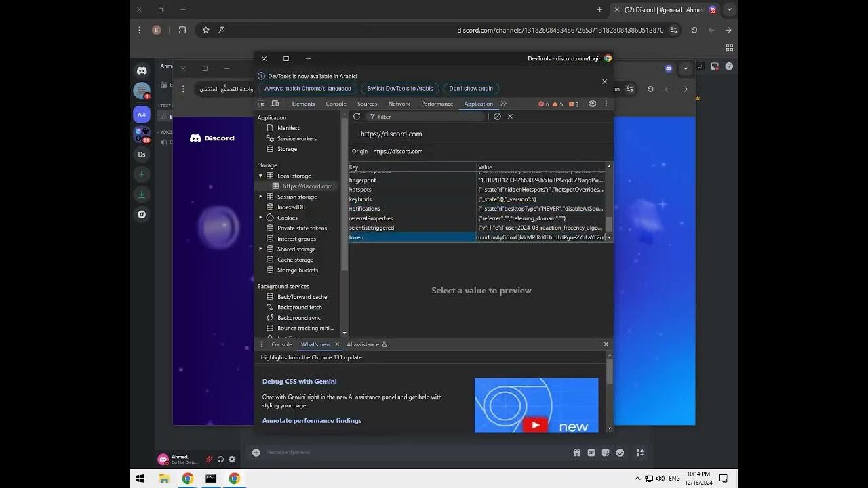Viewport: 868px width, 488px height.
Task: Add a server with the plus icon
Action: 142,174
